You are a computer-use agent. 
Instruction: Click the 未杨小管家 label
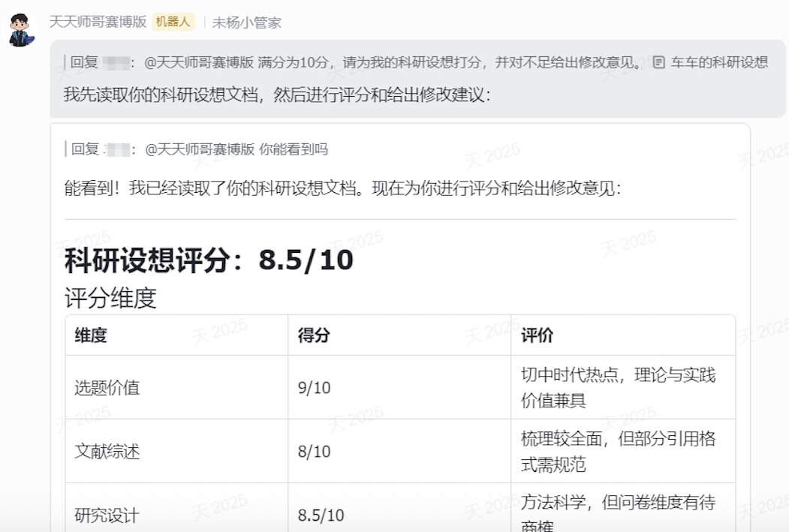click(246, 23)
